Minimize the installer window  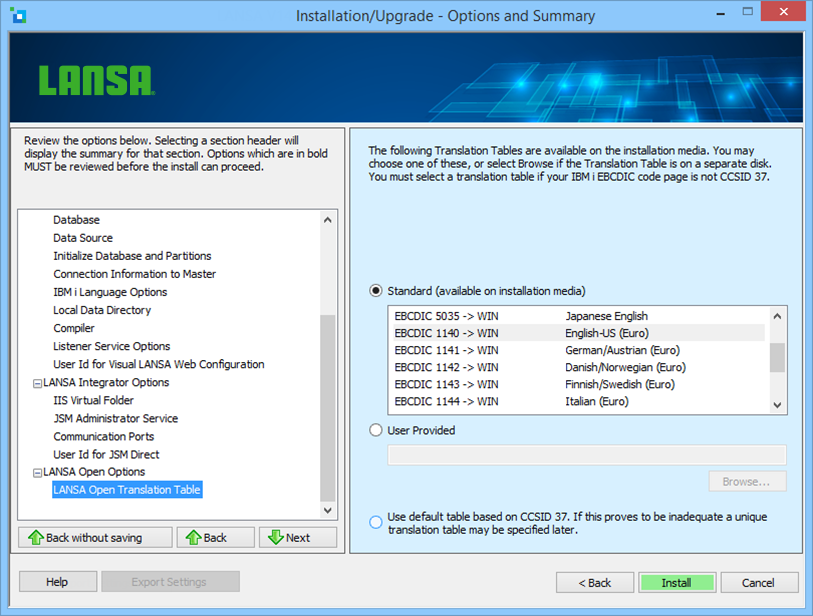point(721,12)
